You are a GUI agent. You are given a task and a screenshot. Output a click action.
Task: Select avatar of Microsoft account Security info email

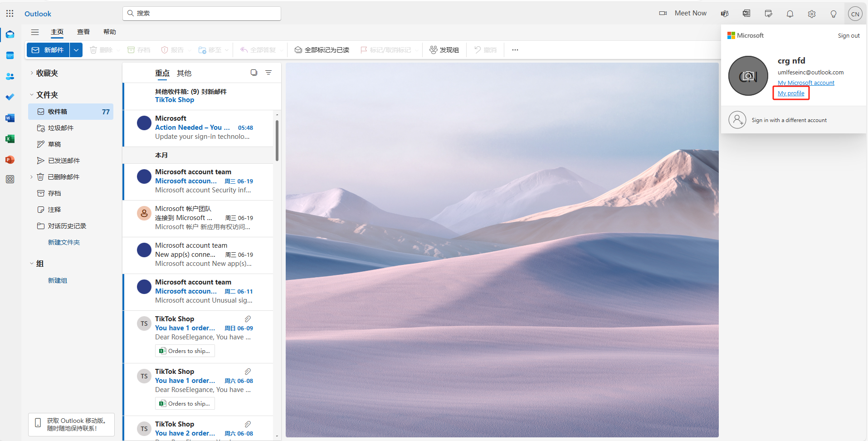pyautogui.click(x=144, y=176)
